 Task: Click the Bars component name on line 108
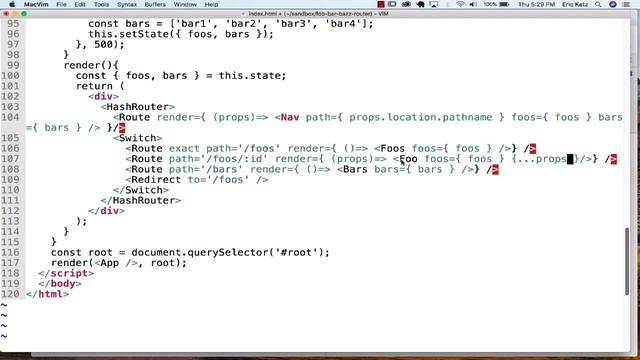356,169
